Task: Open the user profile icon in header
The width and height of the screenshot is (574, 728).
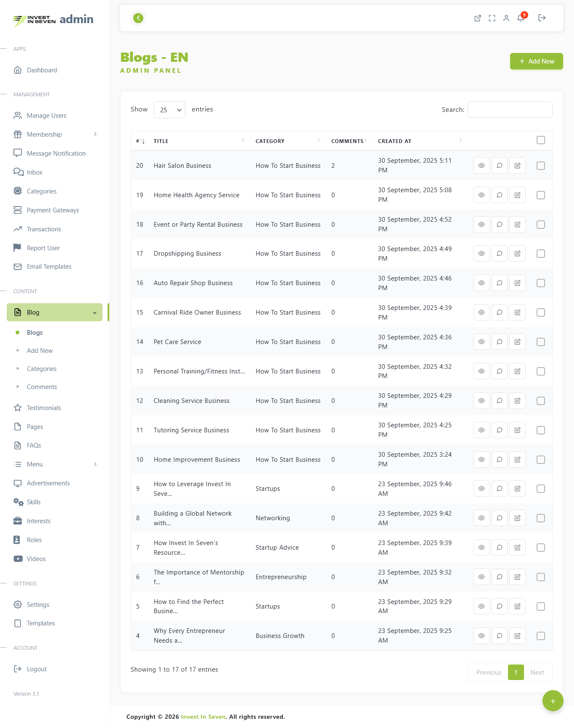Action: [506, 18]
